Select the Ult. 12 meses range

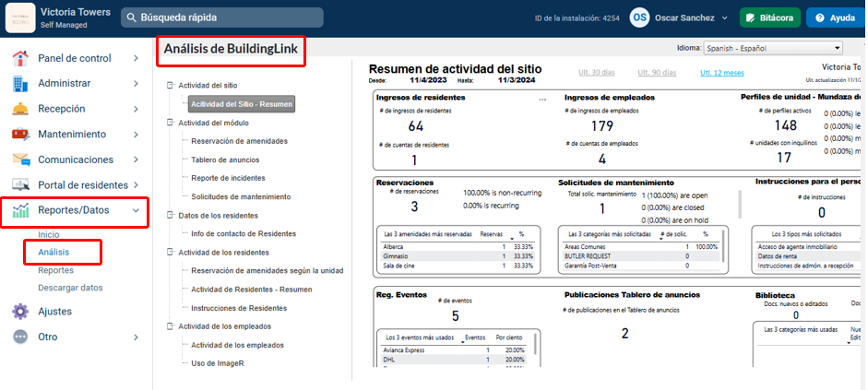pyautogui.click(x=722, y=73)
